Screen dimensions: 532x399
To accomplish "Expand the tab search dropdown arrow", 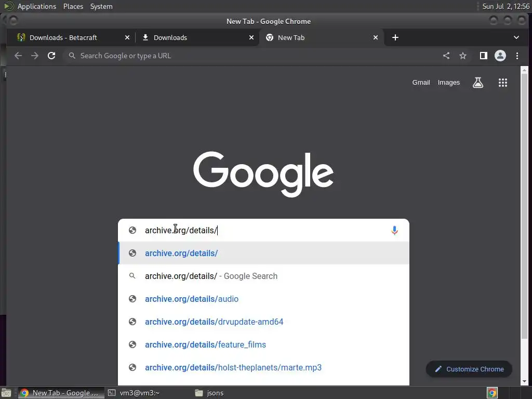I will click(516, 37).
